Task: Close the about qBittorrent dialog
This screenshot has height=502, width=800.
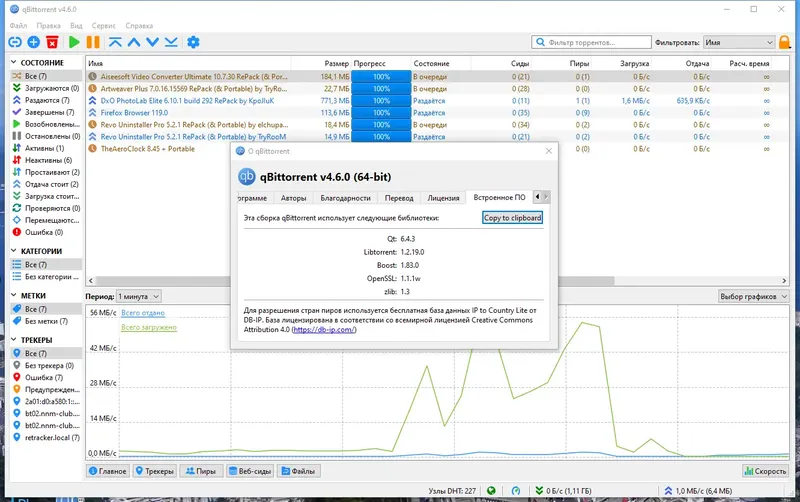Action: click(548, 151)
